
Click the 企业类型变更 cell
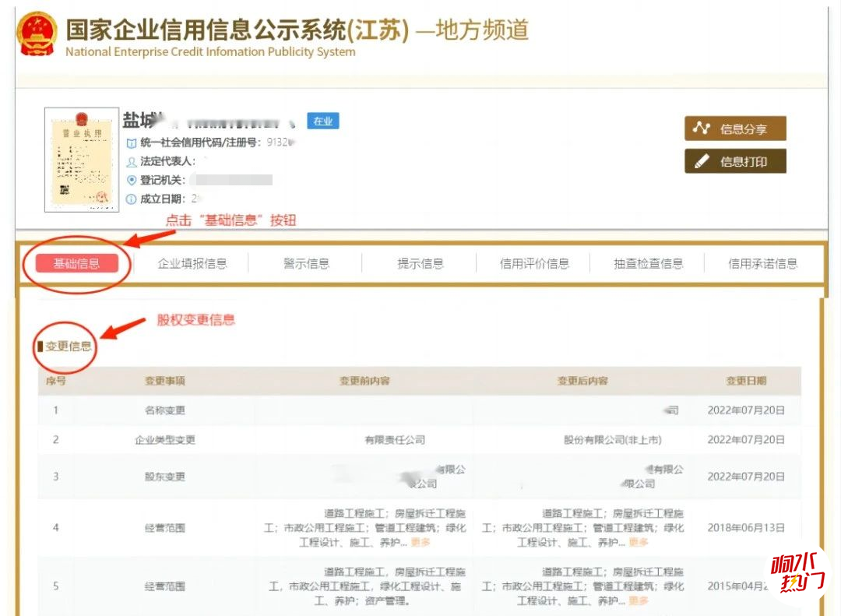(x=164, y=440)
